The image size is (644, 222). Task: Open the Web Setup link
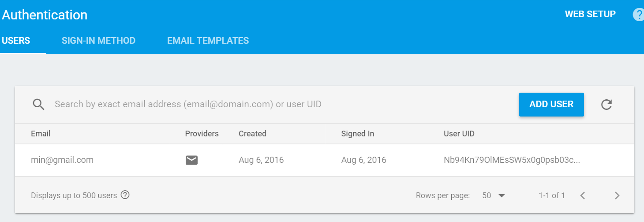(590, 14)
